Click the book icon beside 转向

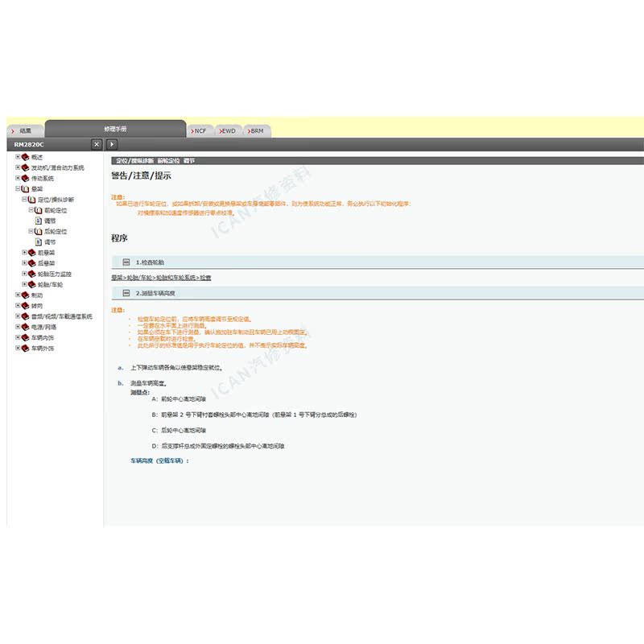tap(25, 306)
